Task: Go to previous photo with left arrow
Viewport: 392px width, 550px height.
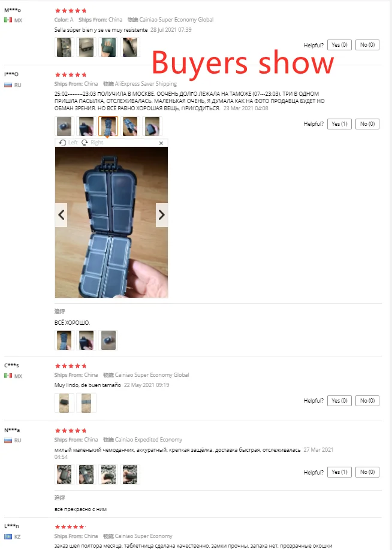Action: (x=61, y=214)
